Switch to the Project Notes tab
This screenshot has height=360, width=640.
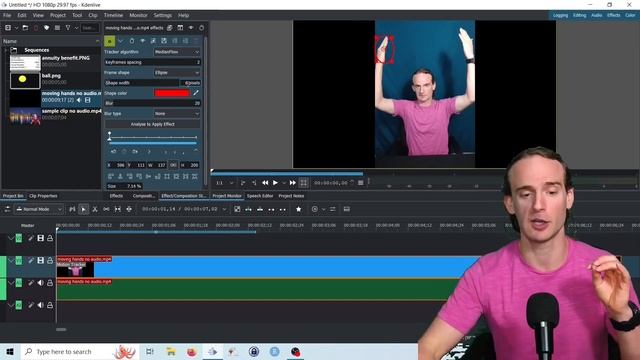click(x=291, y=196)
